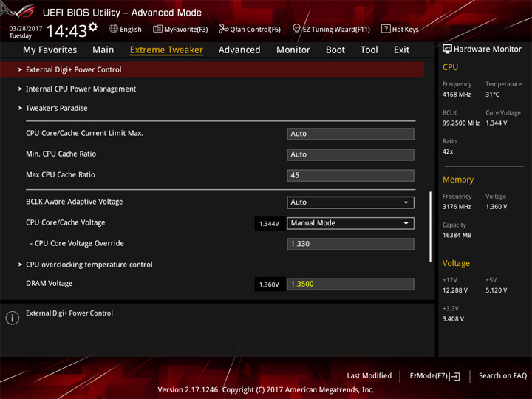Click the info icon in help panel

13,318
